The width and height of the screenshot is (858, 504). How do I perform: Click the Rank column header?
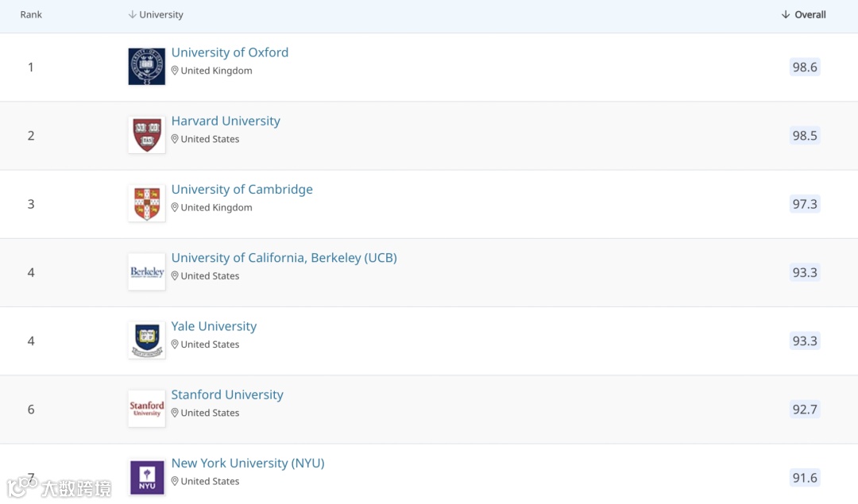[31, 15]
